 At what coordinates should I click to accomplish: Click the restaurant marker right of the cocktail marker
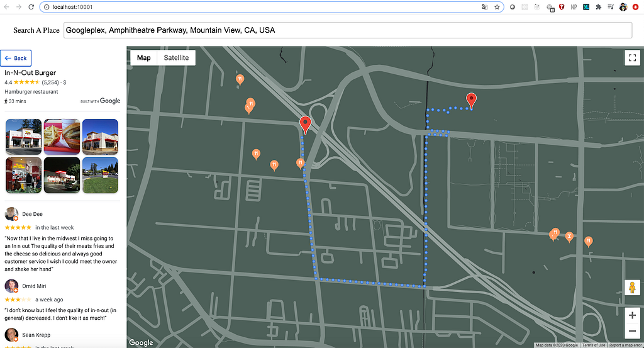point(589,241)
